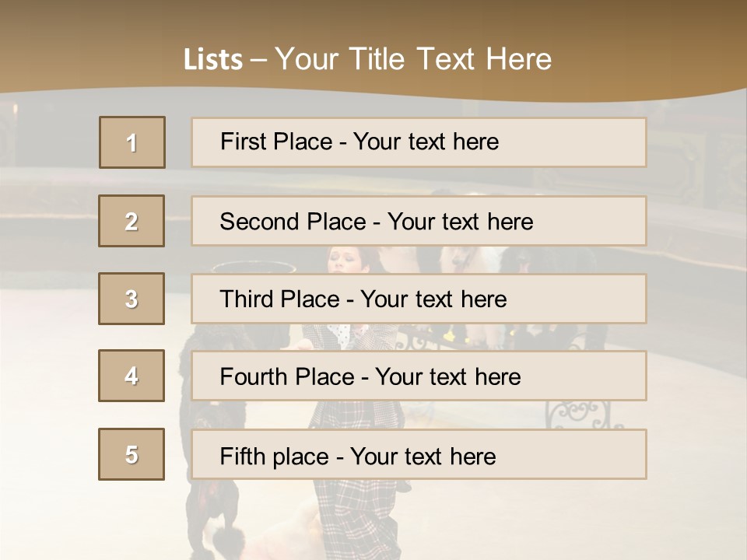
Task: Select the number 4 box
Action: (x=132, y=376)
